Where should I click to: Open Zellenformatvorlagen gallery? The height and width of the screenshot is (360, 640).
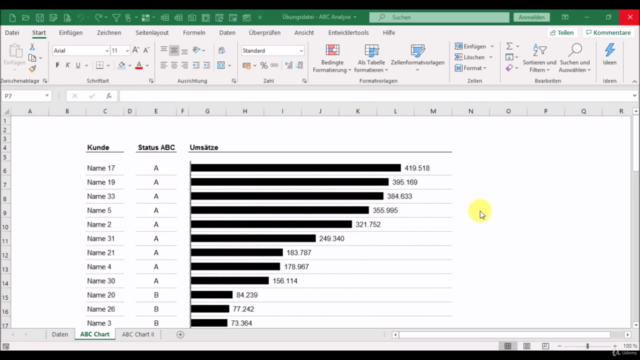(418, 58)
